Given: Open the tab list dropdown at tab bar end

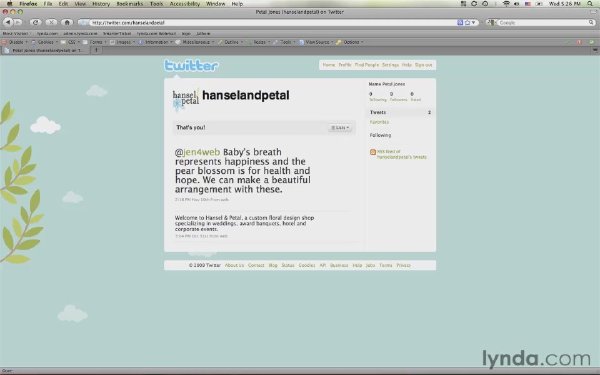Looking at the screenshot, I should [x=595, y=50].
